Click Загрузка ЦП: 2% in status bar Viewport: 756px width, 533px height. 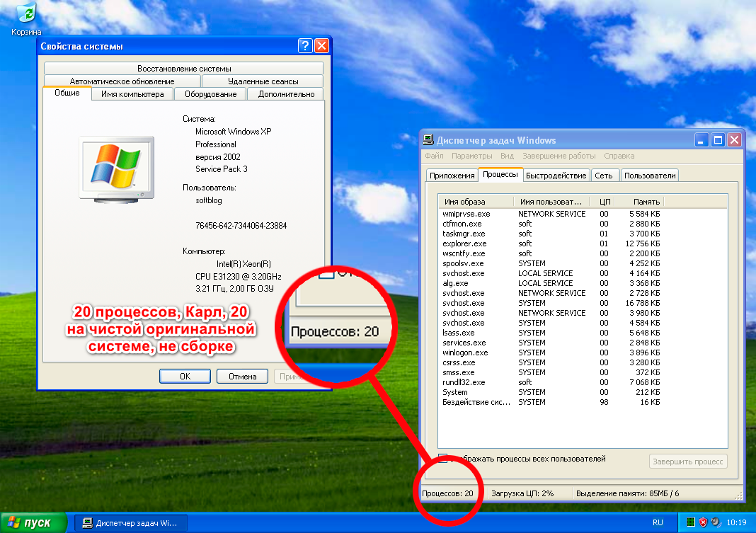(522, 493)
